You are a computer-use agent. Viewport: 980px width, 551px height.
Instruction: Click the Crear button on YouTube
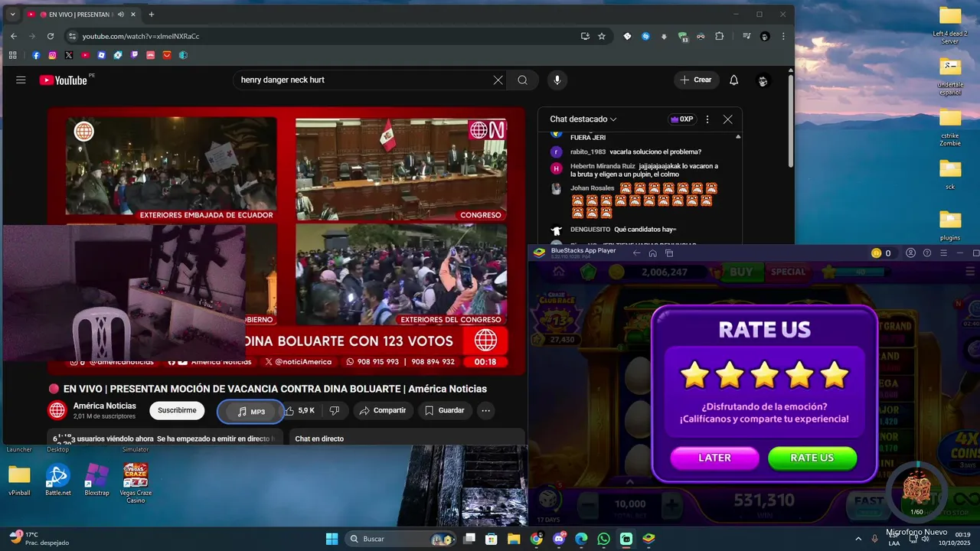696,80
